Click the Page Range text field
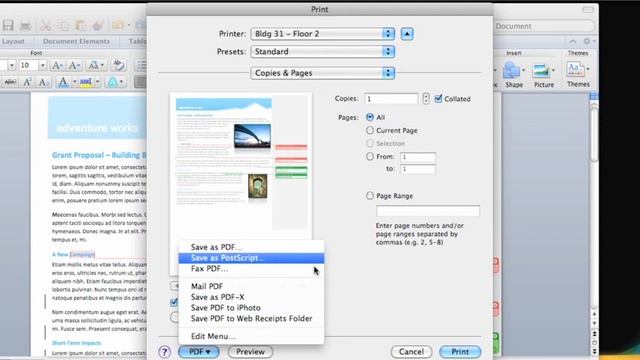 click(x=428, y=211)
